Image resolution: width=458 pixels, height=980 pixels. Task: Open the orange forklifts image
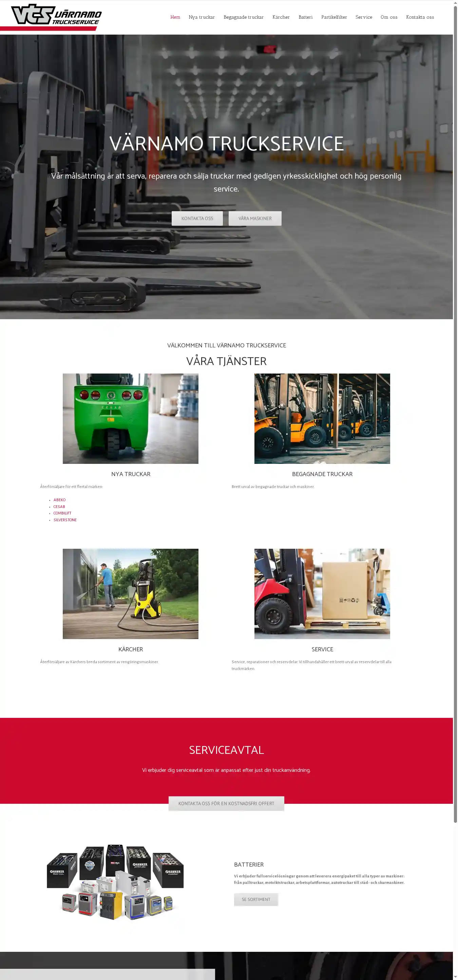coord(322,418)
